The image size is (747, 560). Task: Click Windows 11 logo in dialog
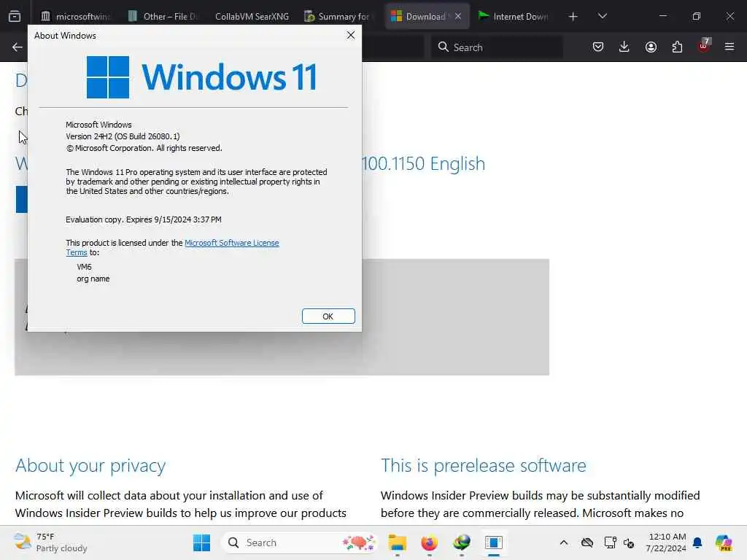201,77
